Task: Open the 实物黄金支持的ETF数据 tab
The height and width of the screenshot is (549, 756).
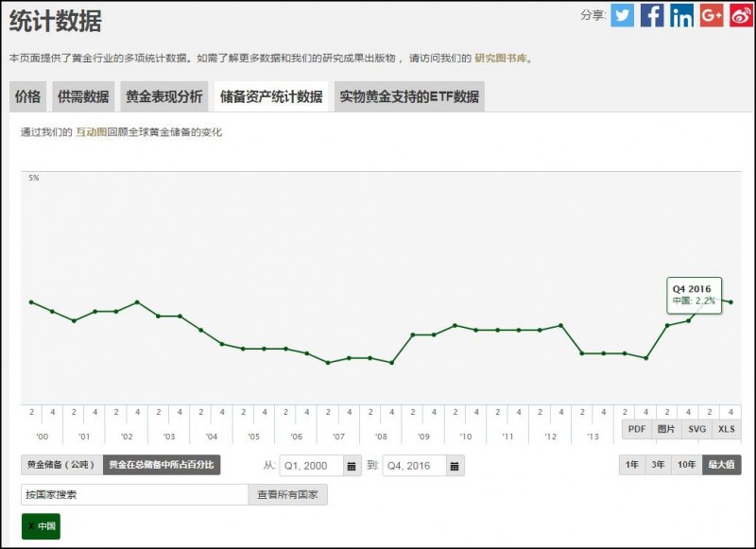Action: pos(408,96)
